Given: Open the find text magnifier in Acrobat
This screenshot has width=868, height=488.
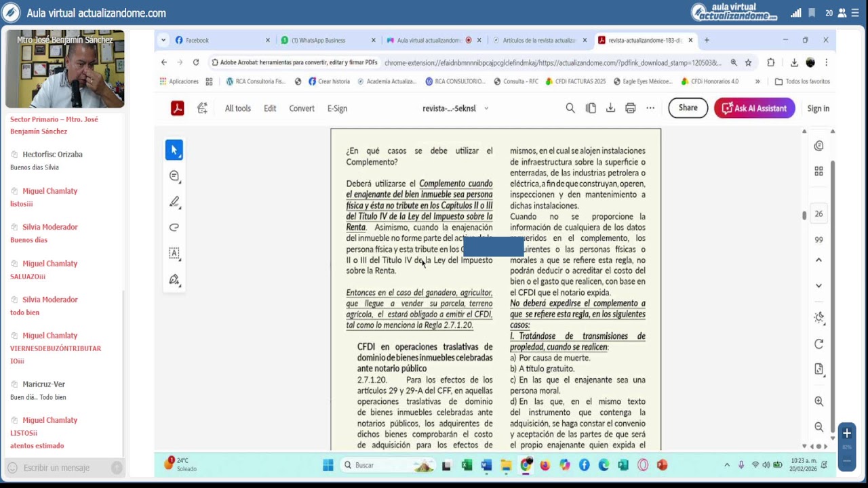Looking at the screenshot, I should click(570, 108).
